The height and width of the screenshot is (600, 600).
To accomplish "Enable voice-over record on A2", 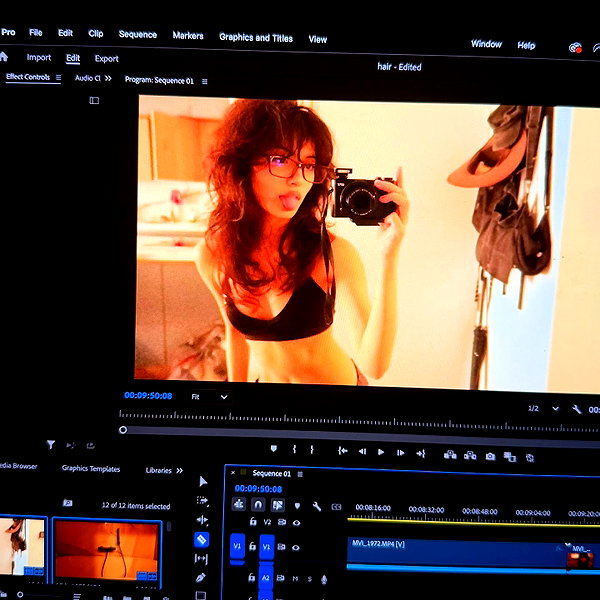I will (x=324, y=580).
